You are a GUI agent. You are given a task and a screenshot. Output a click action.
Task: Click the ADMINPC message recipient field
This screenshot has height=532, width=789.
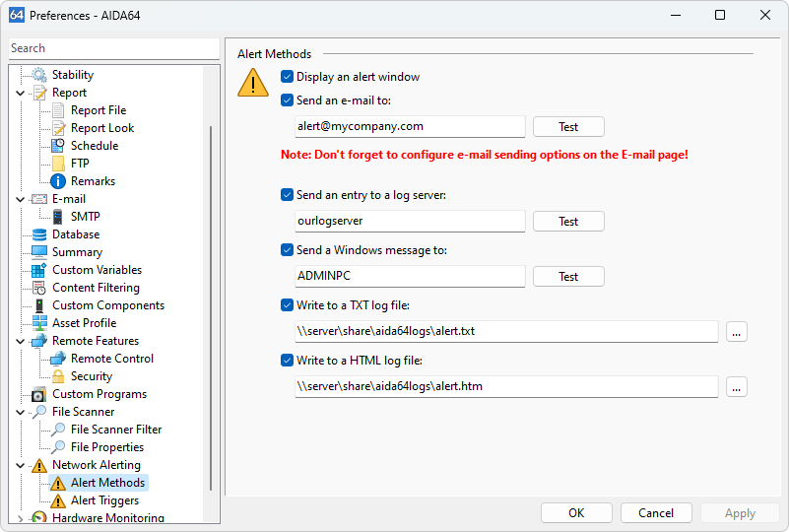[410, 276]
